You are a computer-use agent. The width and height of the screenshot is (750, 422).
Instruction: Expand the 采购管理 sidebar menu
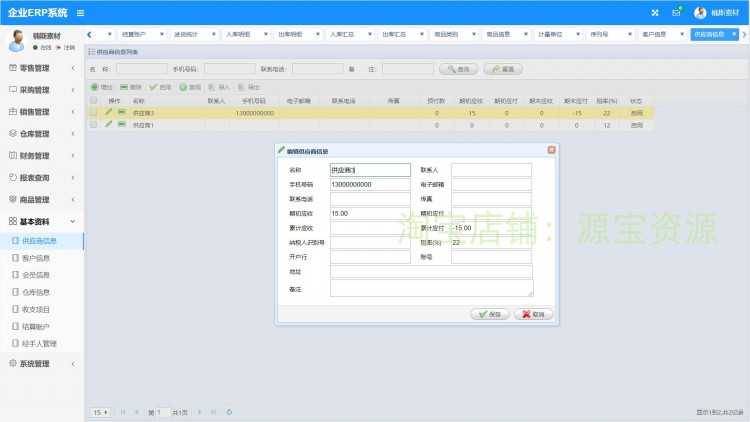pos(42,90)
